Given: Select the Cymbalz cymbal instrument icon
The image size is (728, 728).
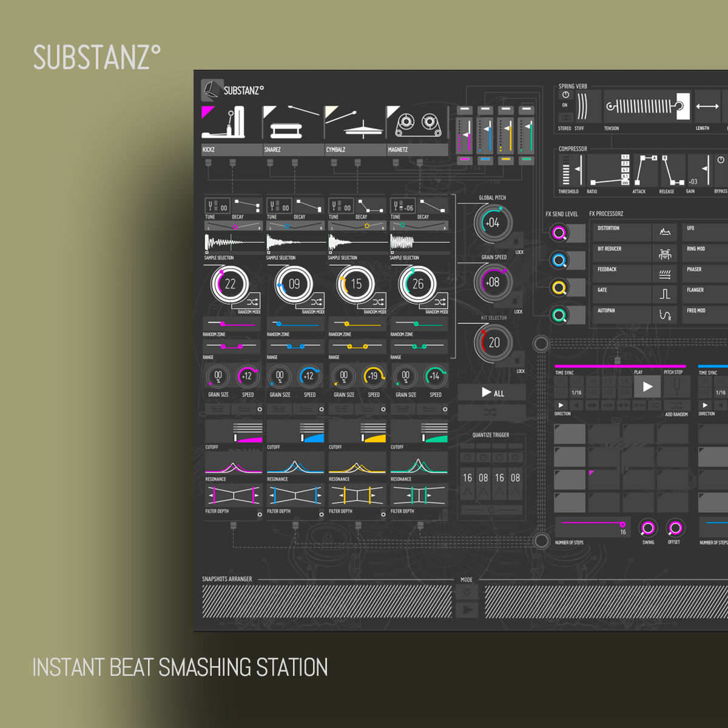Looking at the screenshot, I should (x=355, y=123).
